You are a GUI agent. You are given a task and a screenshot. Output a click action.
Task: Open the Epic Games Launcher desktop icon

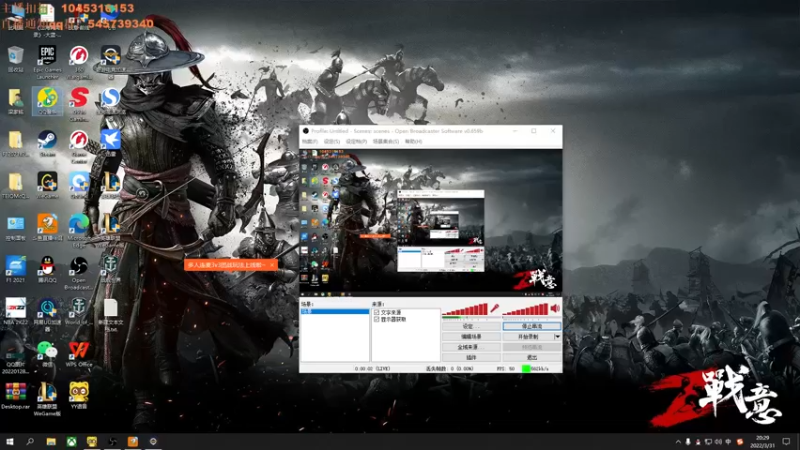(x=47, y=61)
